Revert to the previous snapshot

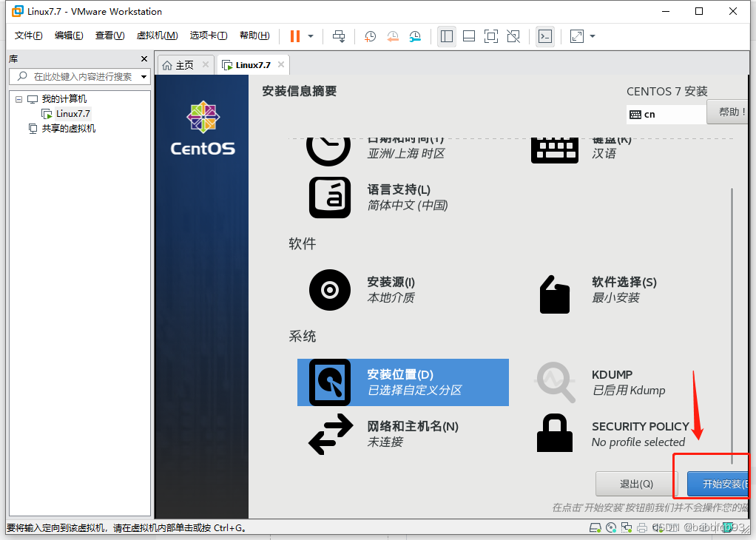tap(393, 36)
